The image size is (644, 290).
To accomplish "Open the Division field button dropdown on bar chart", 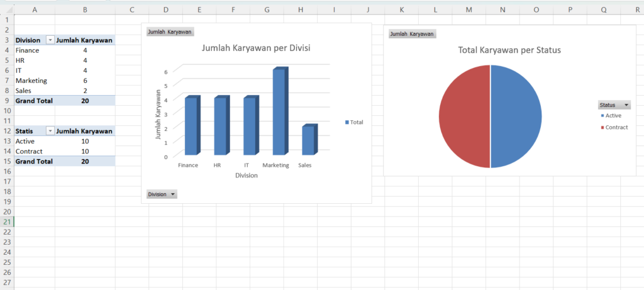I will [162, 194].
